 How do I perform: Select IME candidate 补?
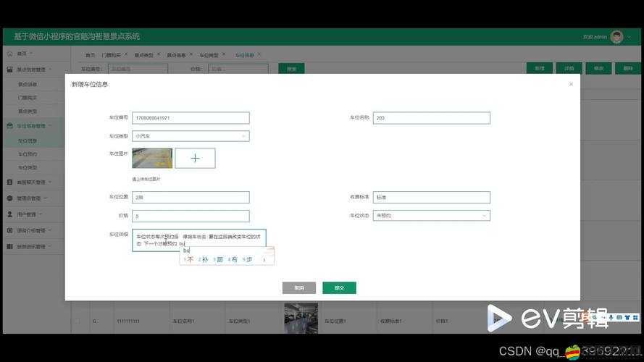[205, 259]
